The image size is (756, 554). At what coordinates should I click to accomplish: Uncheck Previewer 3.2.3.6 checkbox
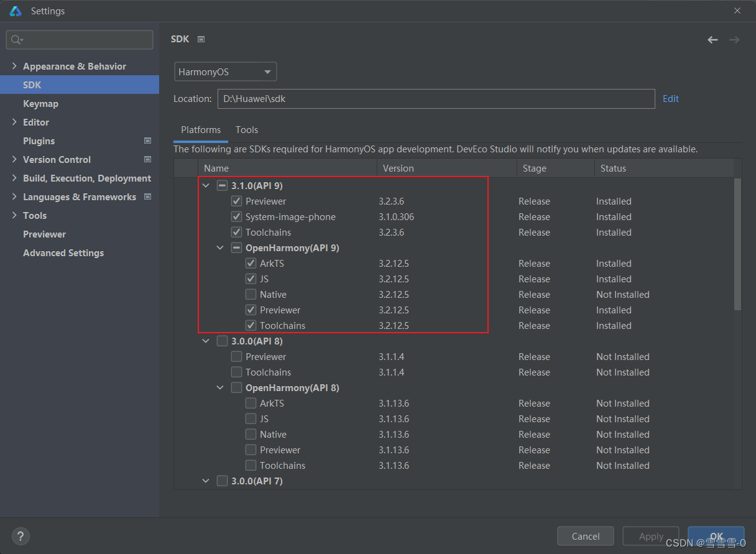tap(236, 201)
